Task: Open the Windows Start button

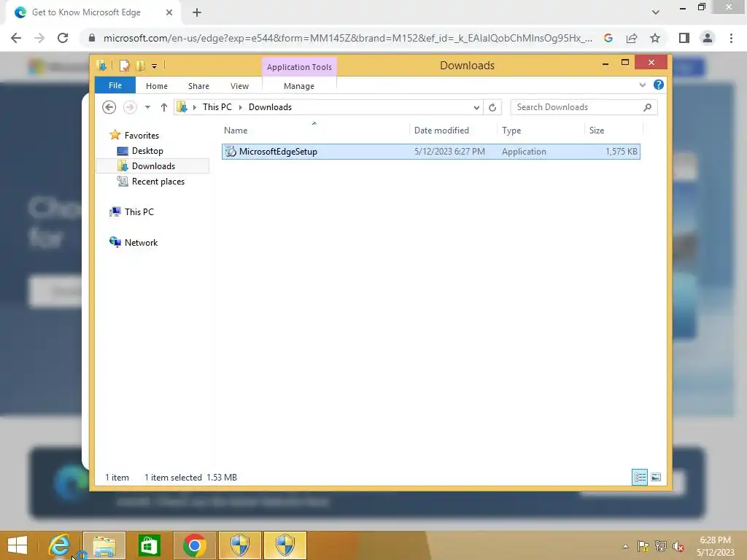Action: point(18,545)
